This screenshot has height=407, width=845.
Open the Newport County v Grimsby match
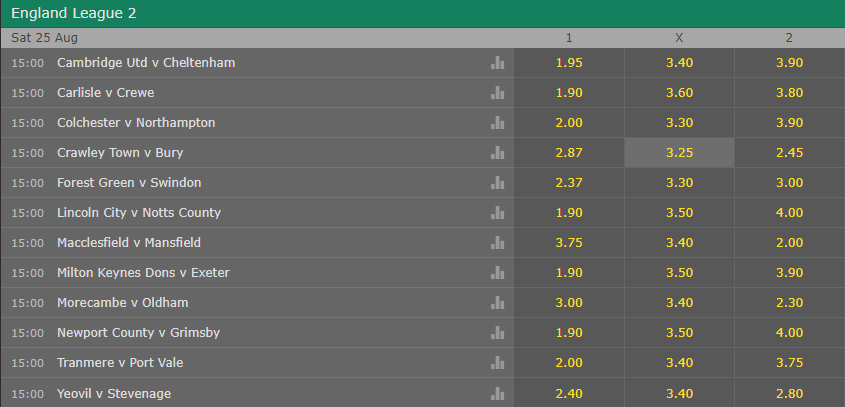tap(138, 333)
